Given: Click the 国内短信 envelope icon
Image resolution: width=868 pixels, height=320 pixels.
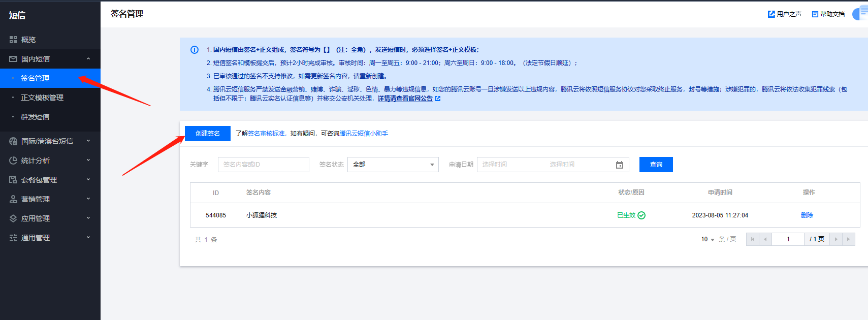Looking at the screenshot, I should coord(13,59).
